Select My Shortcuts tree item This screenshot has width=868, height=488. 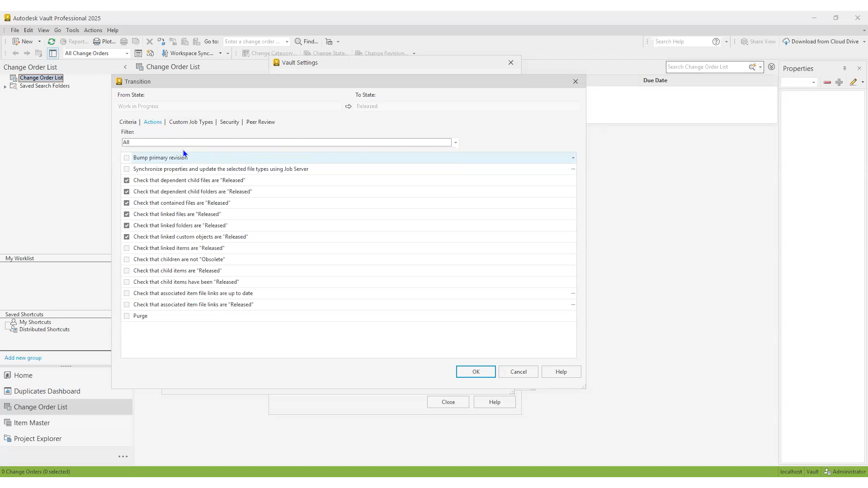(x=35, y=322)
